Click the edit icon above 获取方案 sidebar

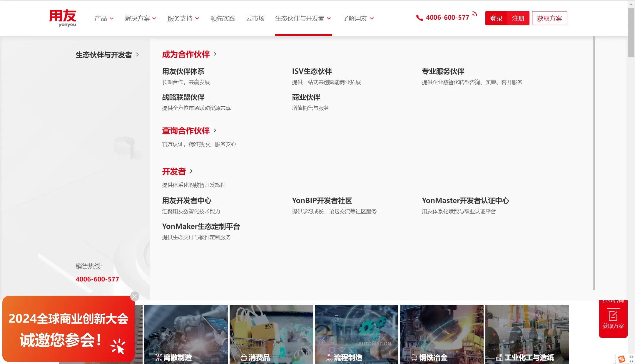point(613,316)
